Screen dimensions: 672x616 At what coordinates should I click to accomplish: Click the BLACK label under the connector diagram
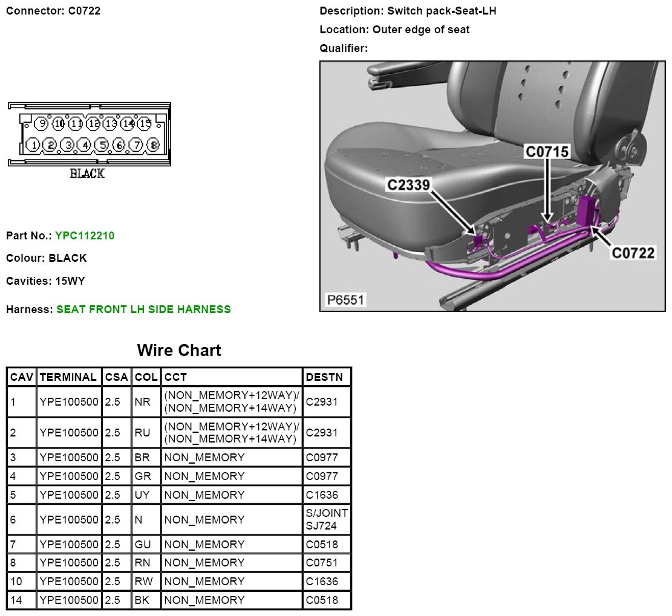coord(87,173)
